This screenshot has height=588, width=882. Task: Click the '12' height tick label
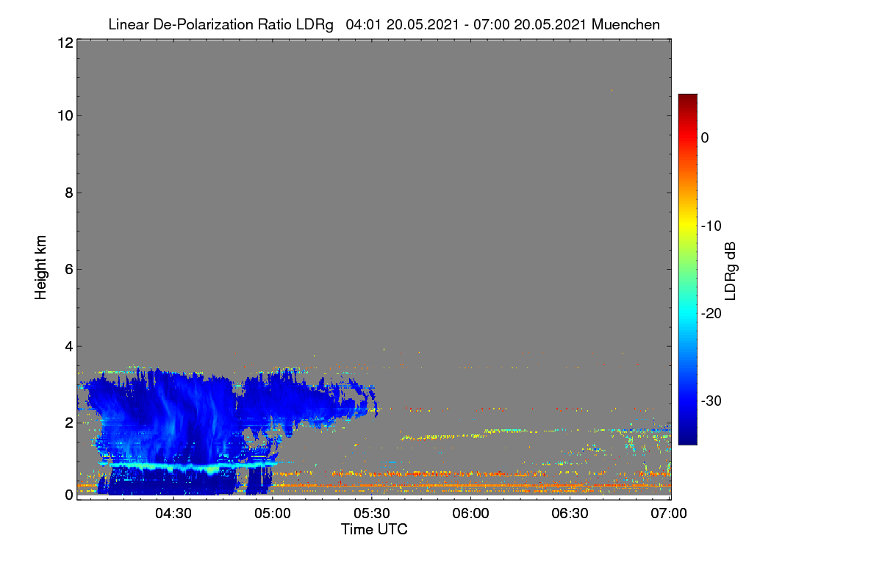point(64,43)
